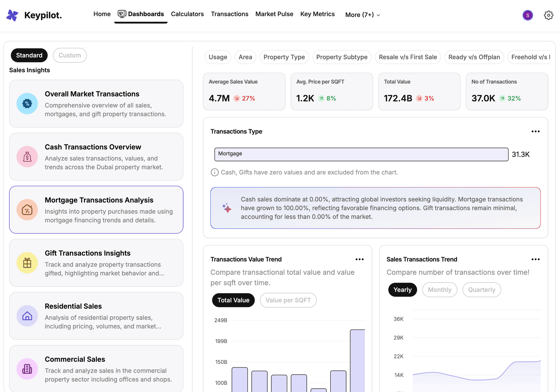Screen dimensions: 560x392
Task: Click the Commercial Sales building icon
Action: [27, 369]
